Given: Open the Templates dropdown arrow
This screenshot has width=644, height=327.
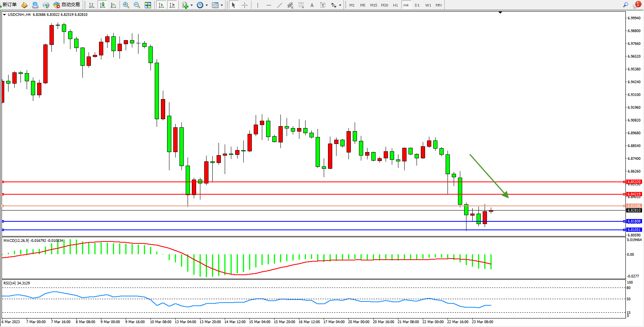Looking at the screenshot, I should pyautogui.click(x=222, y=5).
